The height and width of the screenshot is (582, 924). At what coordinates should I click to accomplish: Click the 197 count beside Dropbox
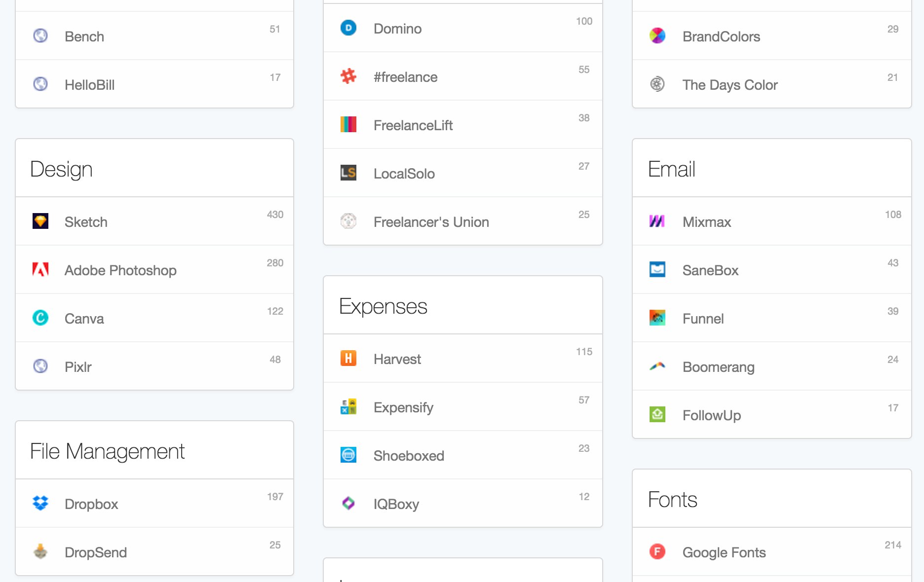(x=275, y=497)
